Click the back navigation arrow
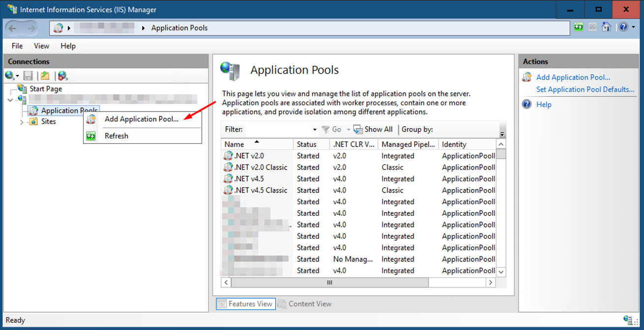This screenshot has height=330, width=644. pos(13,28)
